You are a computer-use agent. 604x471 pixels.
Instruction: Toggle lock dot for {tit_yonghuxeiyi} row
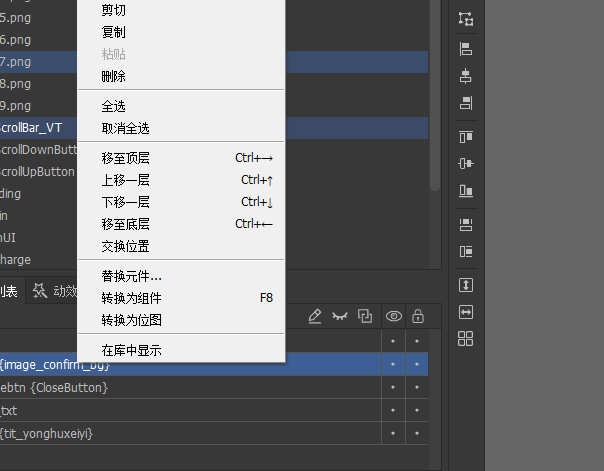[417, 433]
